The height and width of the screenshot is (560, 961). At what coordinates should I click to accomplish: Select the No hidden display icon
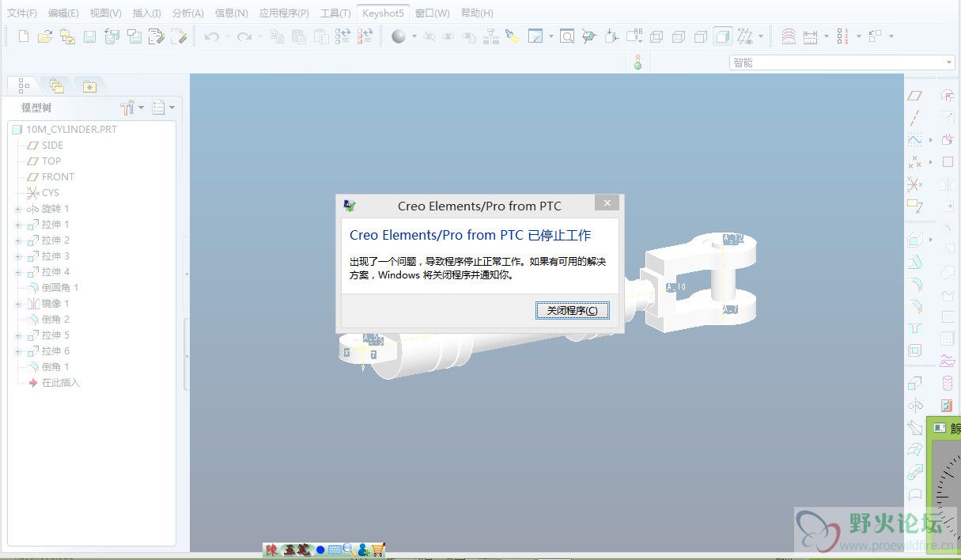[701, 36]
